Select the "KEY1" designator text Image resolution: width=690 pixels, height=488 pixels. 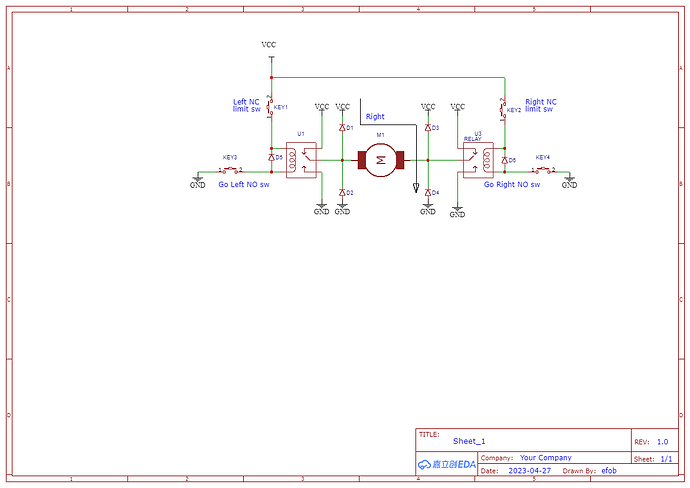[x=281, y=107]
